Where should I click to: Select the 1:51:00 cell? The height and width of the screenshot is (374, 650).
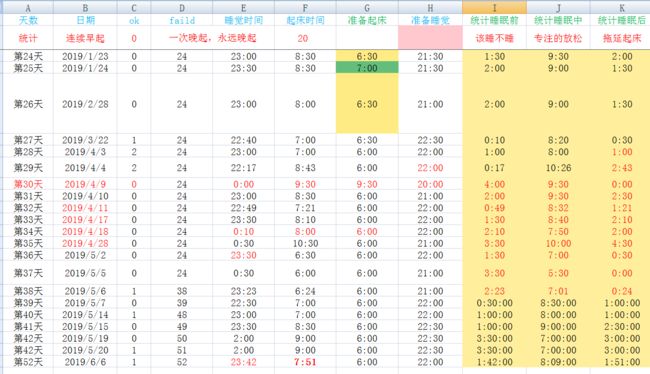[621, 362]
